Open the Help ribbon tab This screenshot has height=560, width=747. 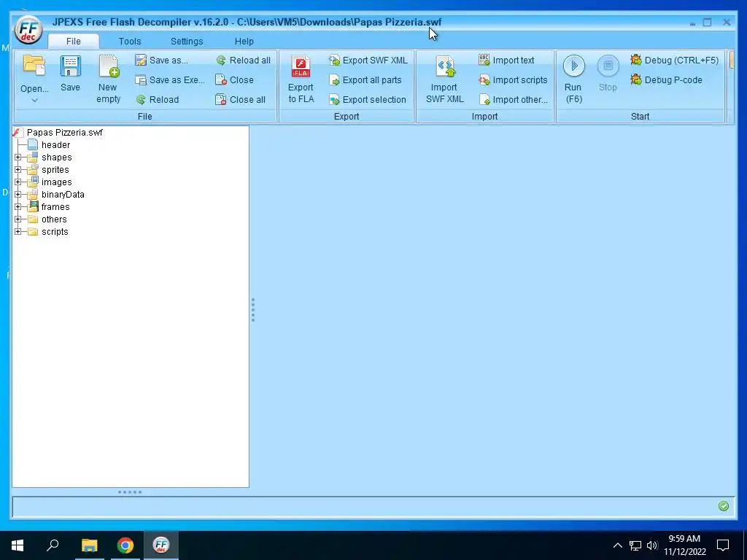click(x=244, y=42)
